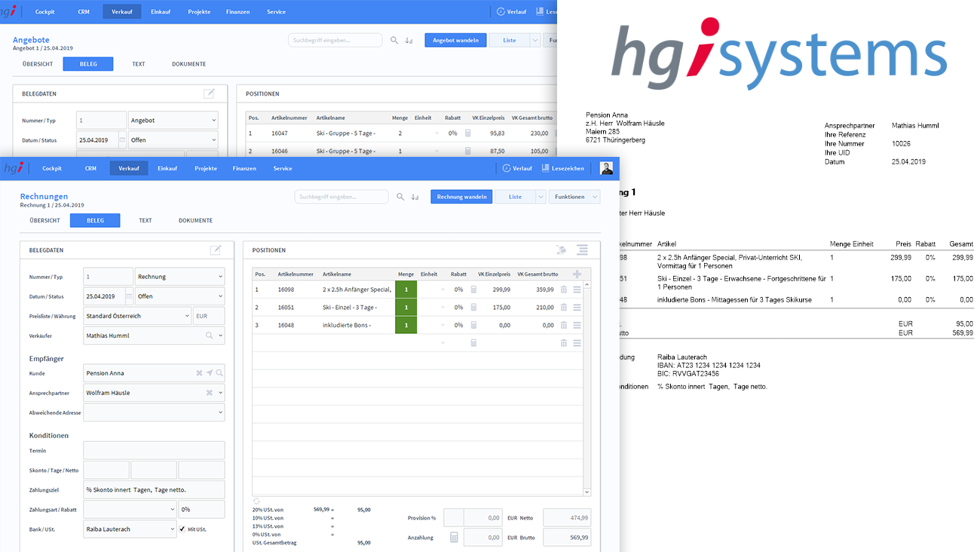Open Finanzen menu in Rechnungen window

click(x=244, y=168)
